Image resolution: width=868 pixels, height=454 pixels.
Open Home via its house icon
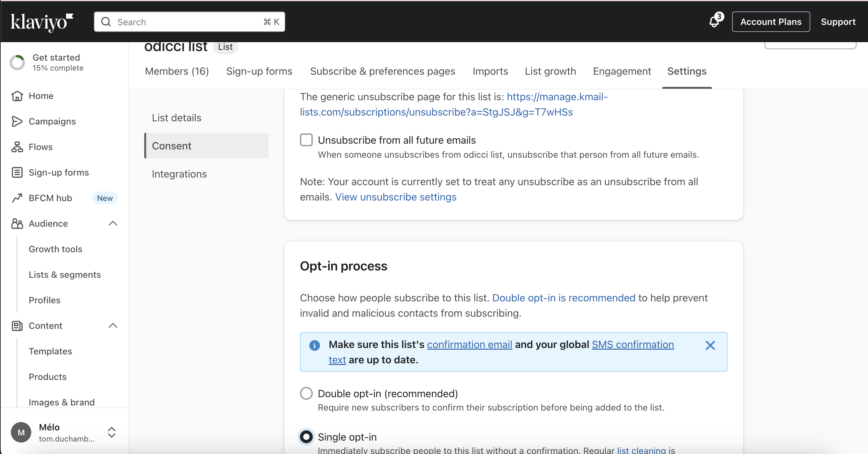[x=17, y=96]
